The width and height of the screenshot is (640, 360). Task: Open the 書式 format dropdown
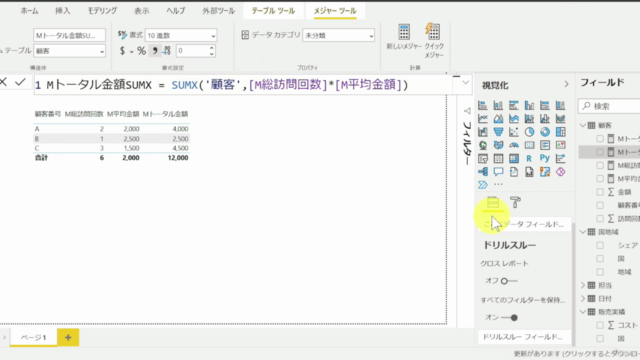click(x=181, y=36)
